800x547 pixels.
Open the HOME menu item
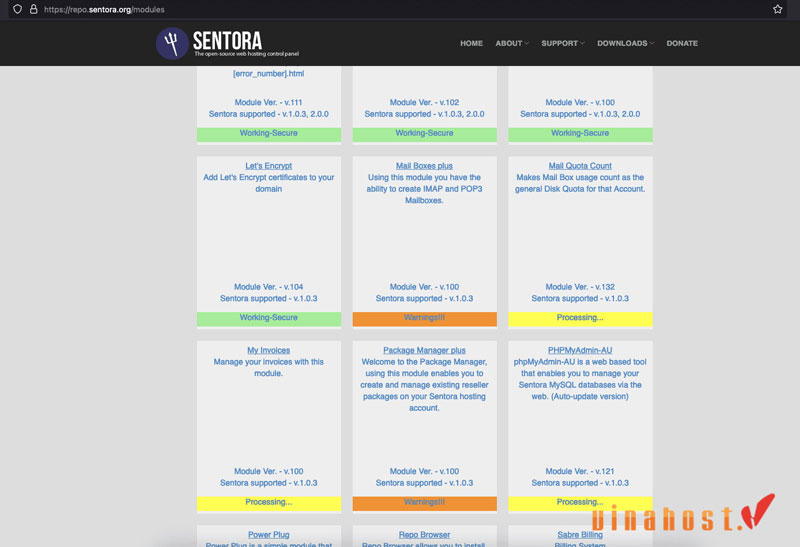coord(471,43)
